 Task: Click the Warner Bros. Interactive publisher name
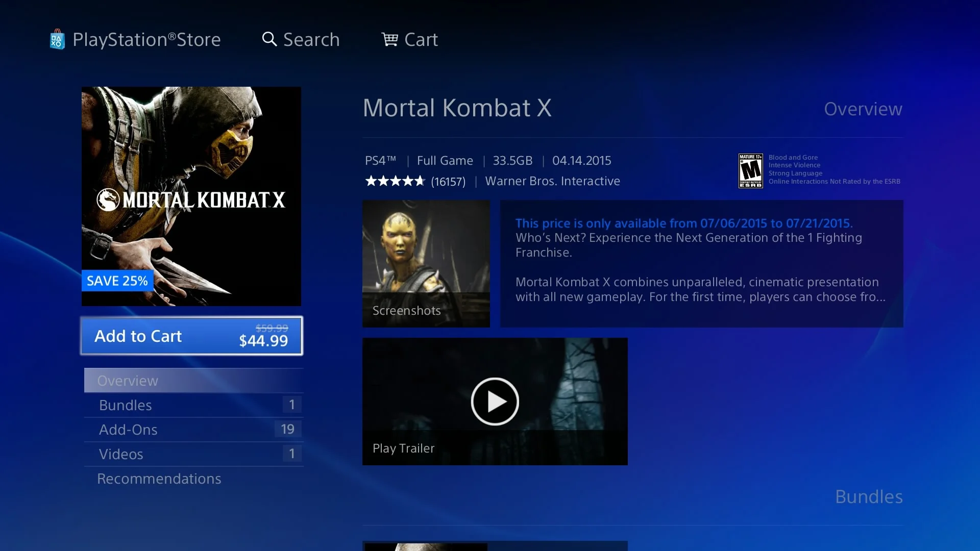(552, 181)
